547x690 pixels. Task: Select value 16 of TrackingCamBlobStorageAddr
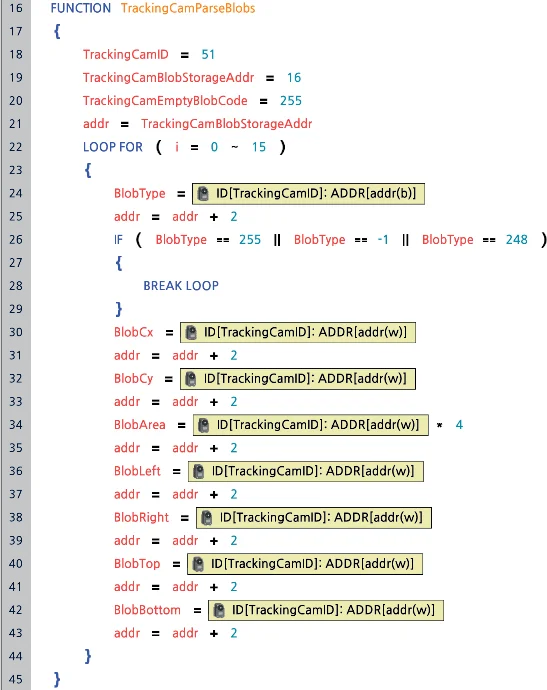point(294,78)
